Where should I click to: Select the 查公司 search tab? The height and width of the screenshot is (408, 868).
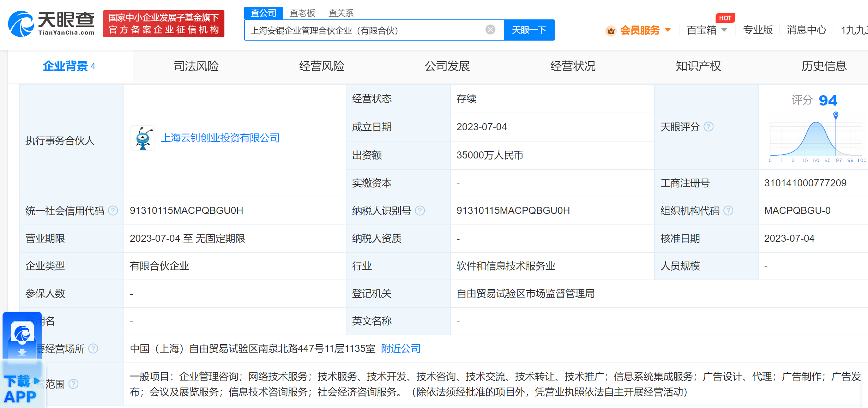[x=263, y=13]
